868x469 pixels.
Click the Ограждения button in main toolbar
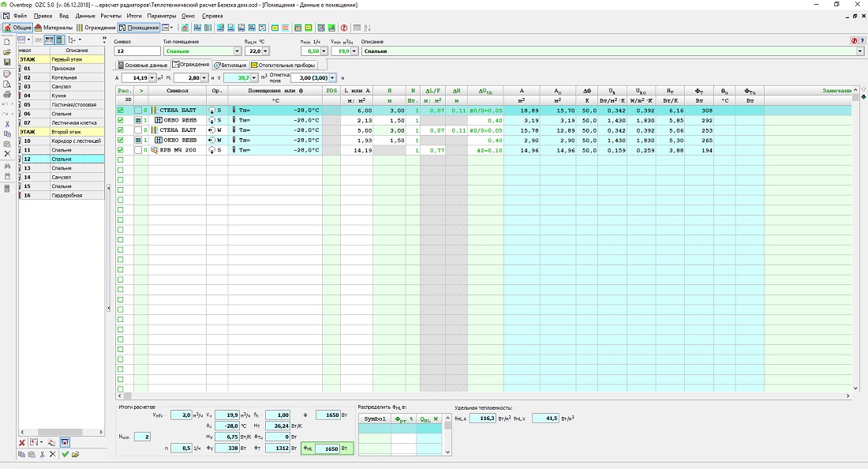click(x=96, y=28)
